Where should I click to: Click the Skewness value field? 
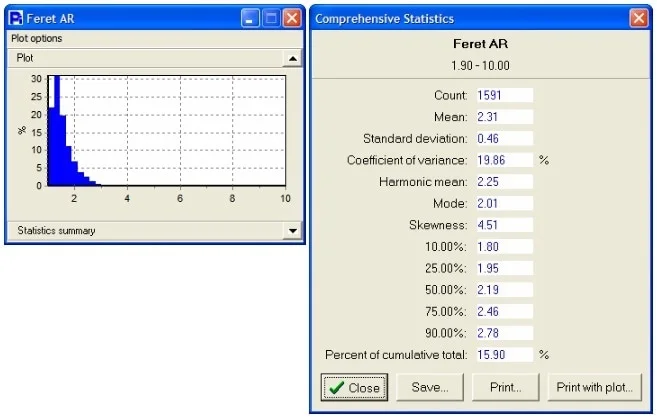click(x=503, y=225)
